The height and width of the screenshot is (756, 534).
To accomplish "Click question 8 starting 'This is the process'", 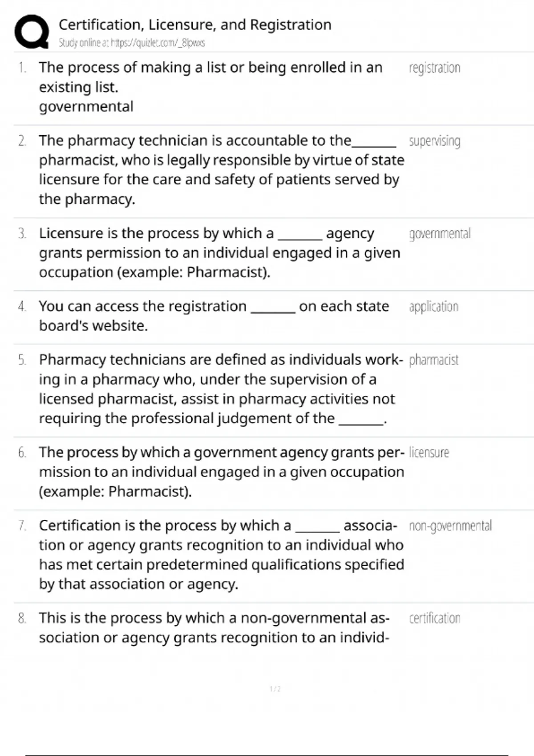I will coord(214,627).
